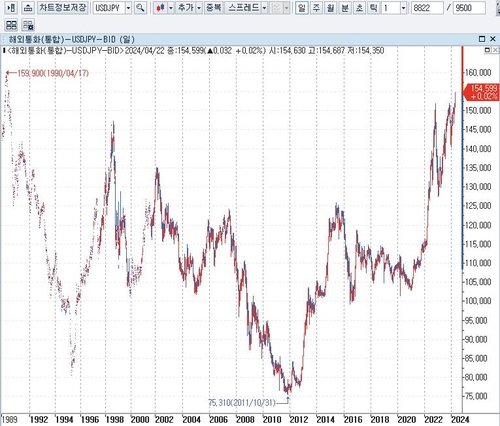Open the multi-chart layout grid icon
The image size is (500, 426).
[x=11, y=25]
